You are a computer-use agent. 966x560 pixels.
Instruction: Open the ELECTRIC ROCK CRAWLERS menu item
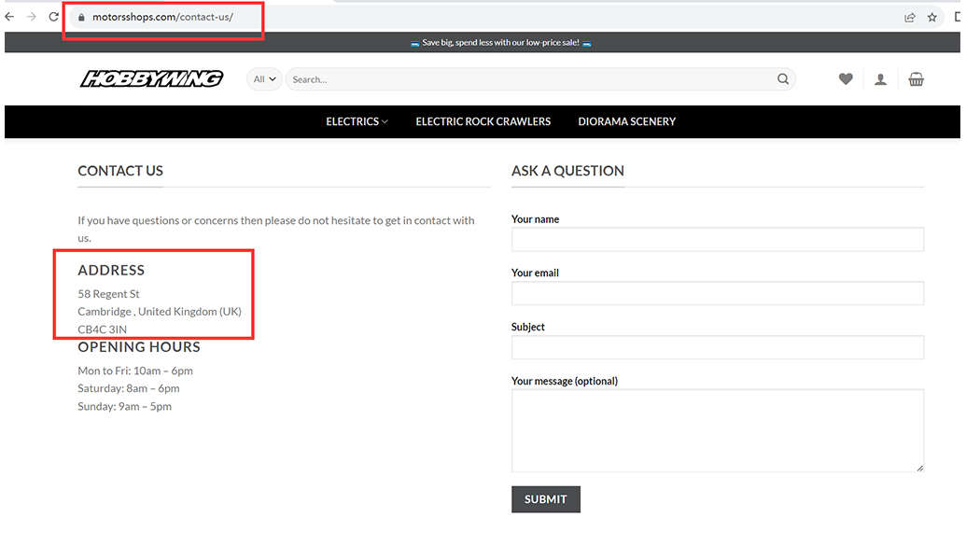click(483, 121)
